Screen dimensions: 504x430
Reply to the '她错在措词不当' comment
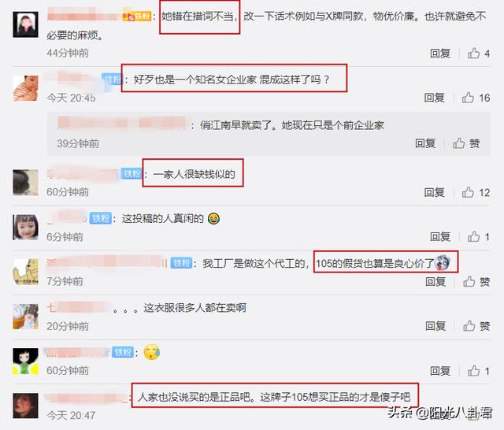point(440,54)
